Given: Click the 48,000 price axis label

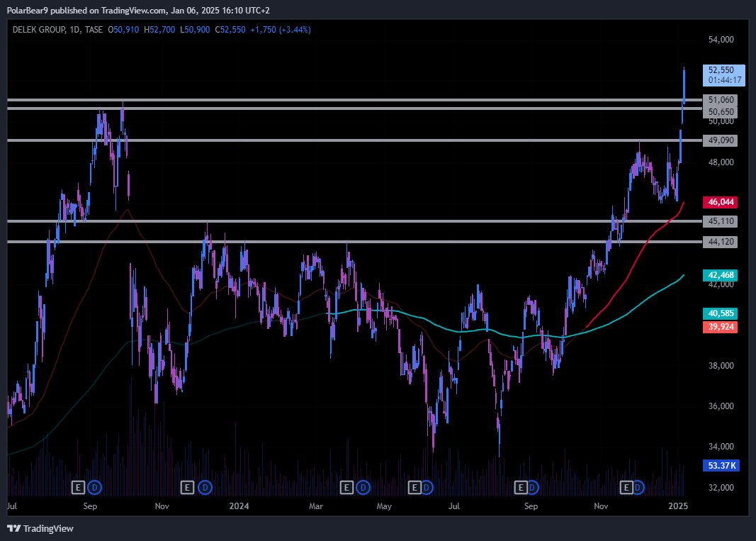Looking at the screenshot, I should (x=721, y=162).
